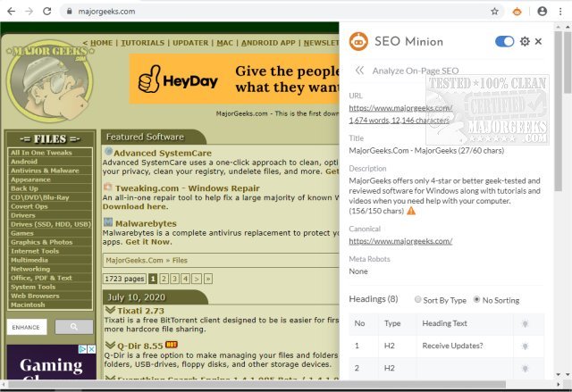Click the address bar showing majorgeeks.com

point(277,12)
